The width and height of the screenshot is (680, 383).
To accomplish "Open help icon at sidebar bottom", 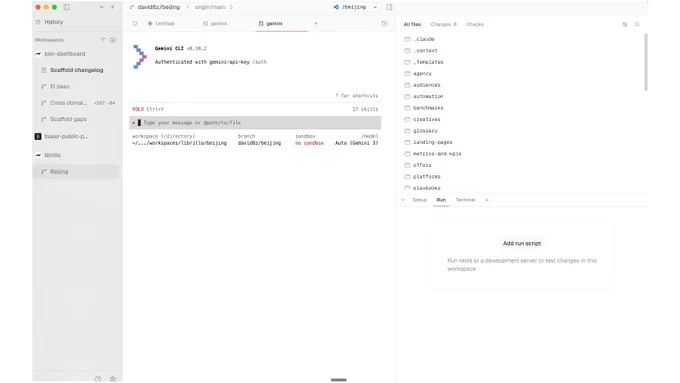I will (98, 379).
